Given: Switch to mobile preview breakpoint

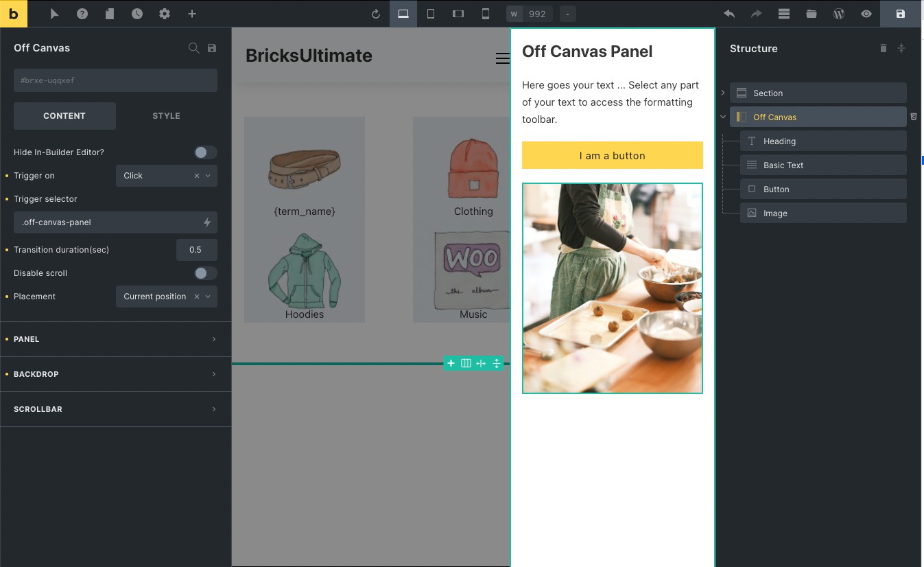Looking at the screenshot, I should coord(486,13).
